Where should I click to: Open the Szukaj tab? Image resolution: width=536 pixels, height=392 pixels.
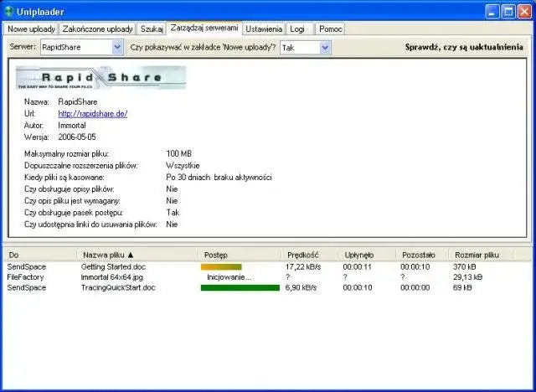[x=152, y=29]
